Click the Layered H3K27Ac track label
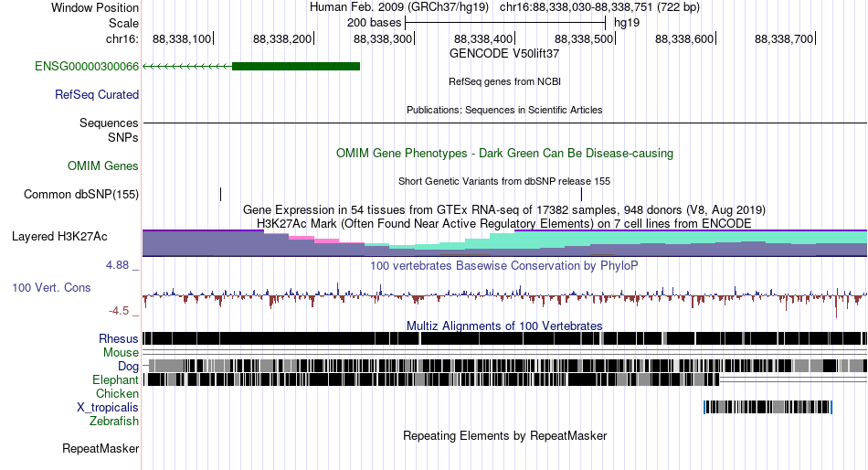This screenshot has height=470, width=868. [59, 237]
